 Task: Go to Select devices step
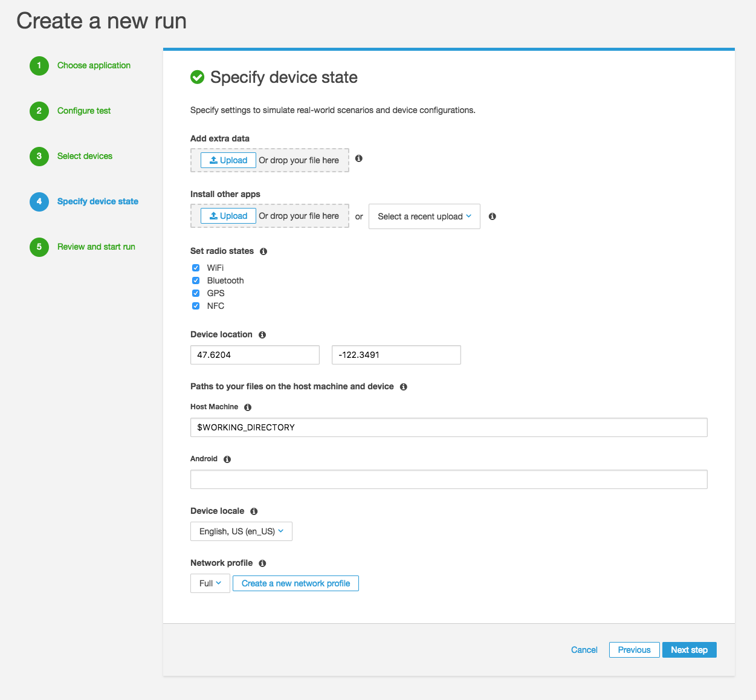coord(85,156)
